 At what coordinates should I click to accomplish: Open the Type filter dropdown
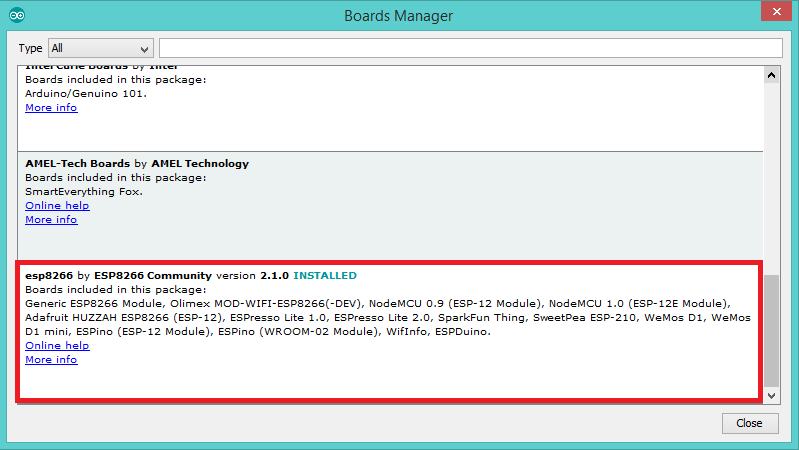(101, 48)
